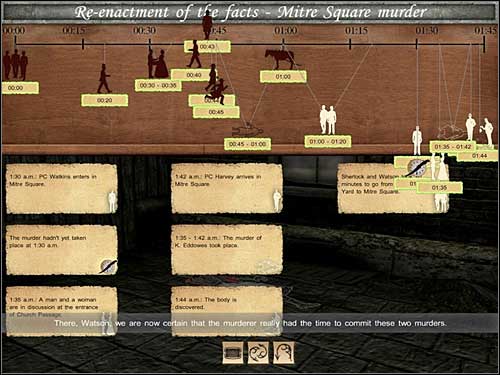Click the 01:00 label under the horse
Image resolution: width=500 pixels, height=375 pixels.
click(x=283, y=77)
